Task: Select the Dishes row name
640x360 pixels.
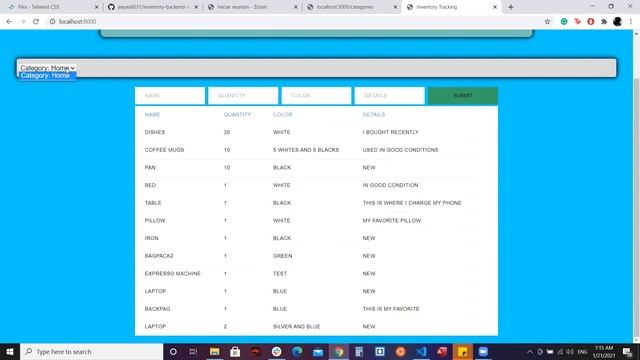Action: tap(155, 132)
